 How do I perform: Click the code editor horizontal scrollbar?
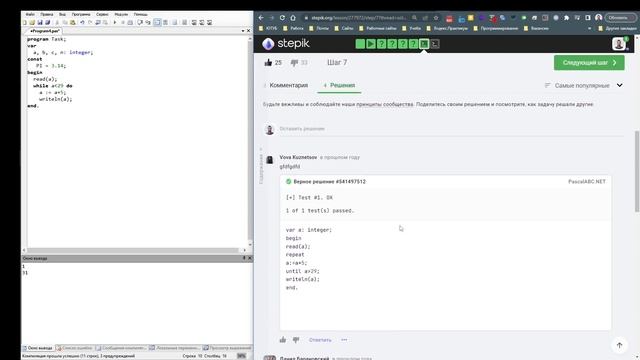coord(134,250)
